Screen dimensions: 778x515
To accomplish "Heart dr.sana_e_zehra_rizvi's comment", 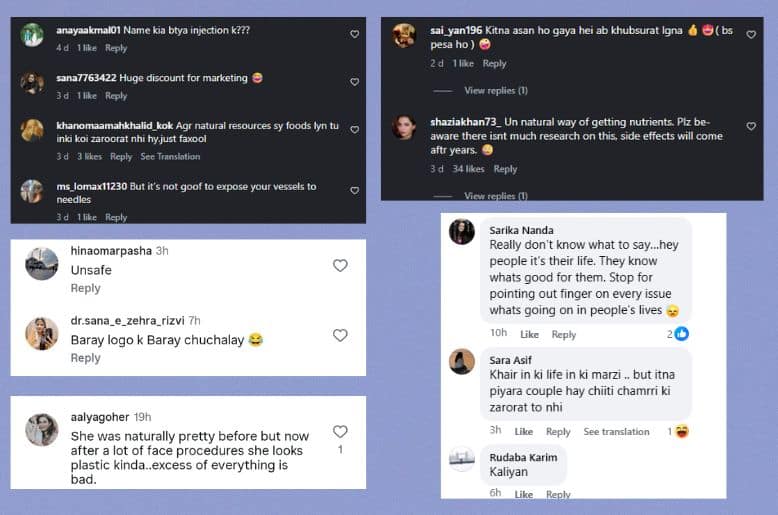I will [340, 335].
